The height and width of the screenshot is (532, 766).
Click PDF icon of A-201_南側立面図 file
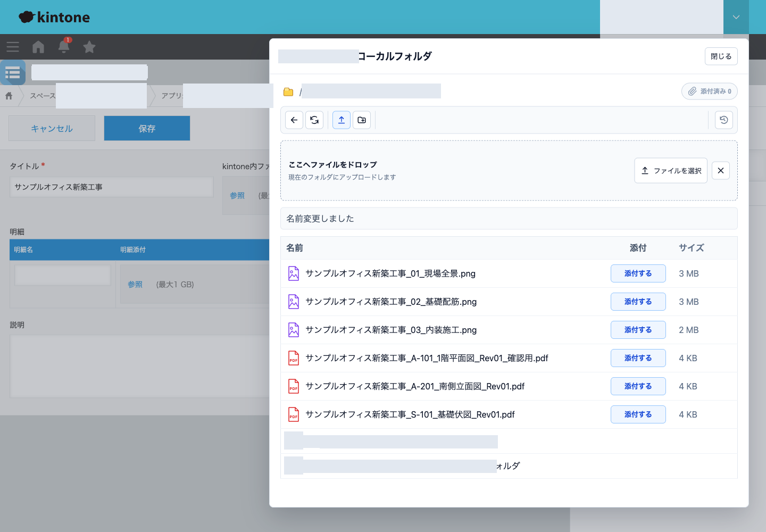click(x=294, y=386)
